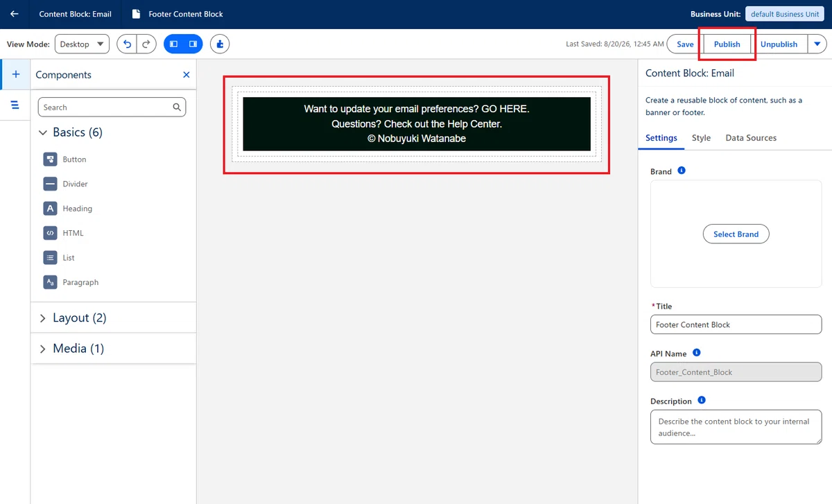
Task: Select the footer email content block on canvas
Action: (417, 124)
